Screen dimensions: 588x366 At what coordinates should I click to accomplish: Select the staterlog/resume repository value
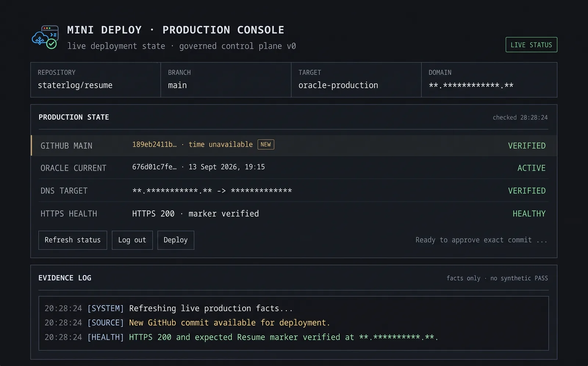[75, 85]
